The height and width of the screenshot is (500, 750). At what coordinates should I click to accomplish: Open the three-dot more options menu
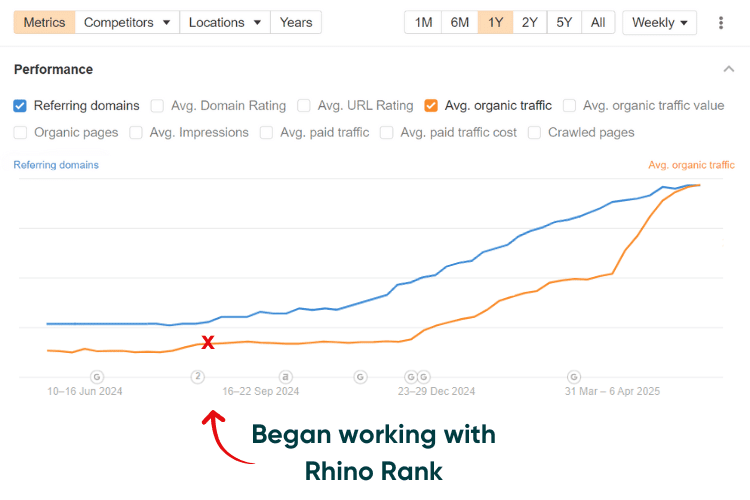point(721,22)
